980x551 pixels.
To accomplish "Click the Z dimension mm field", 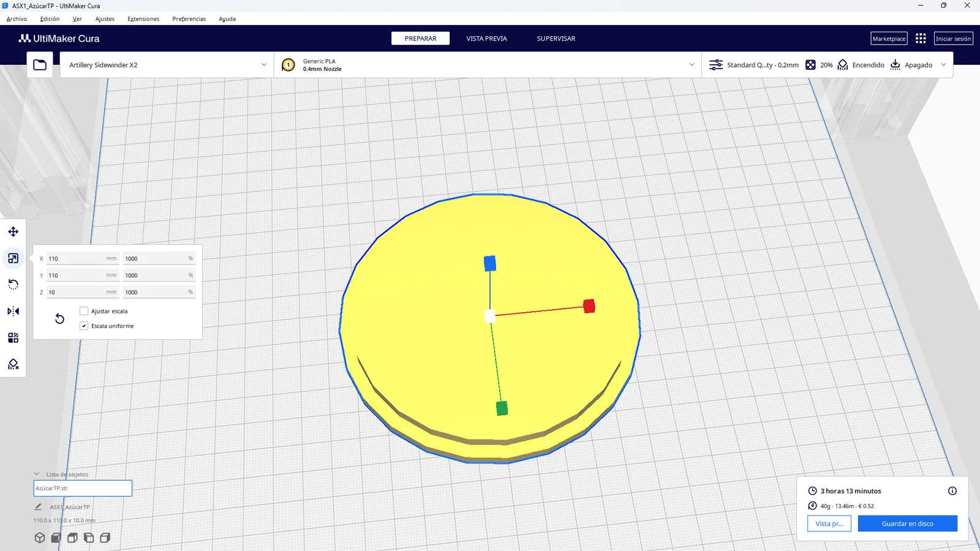I will (x=83, y=292).
